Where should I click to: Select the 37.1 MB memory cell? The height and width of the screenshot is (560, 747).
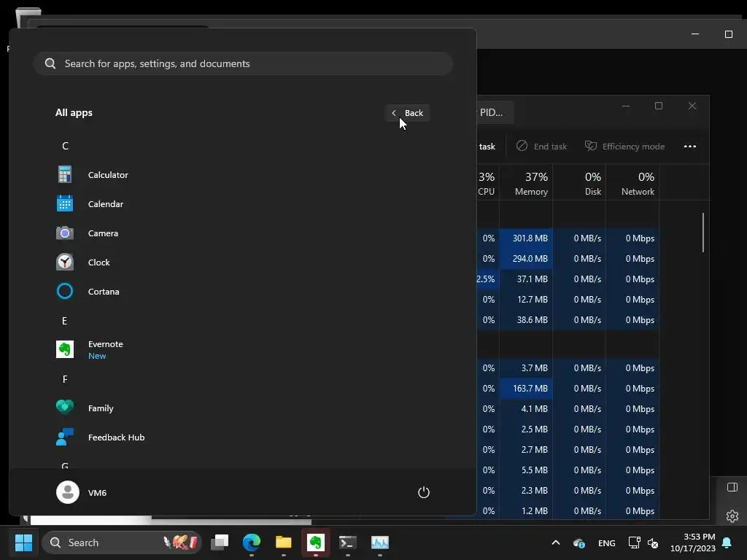click(x=526, y=279)
